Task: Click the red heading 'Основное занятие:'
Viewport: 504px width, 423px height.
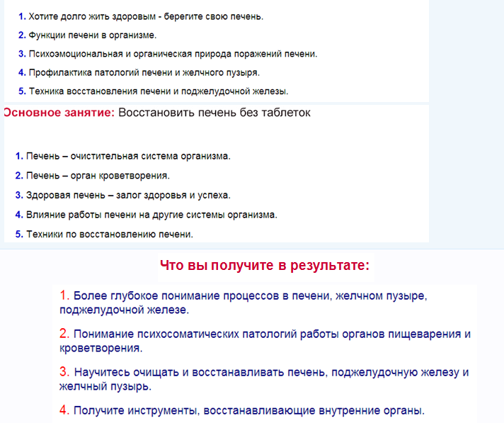Action: tap(59, 113)
